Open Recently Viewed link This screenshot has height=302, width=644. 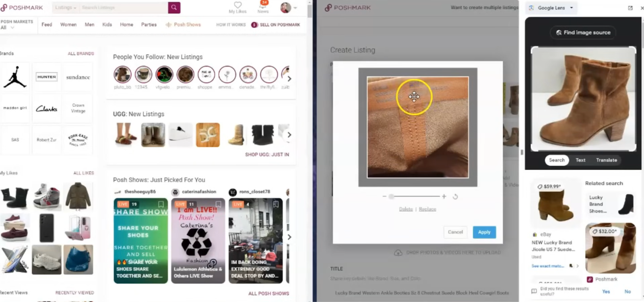pos(74,293)
